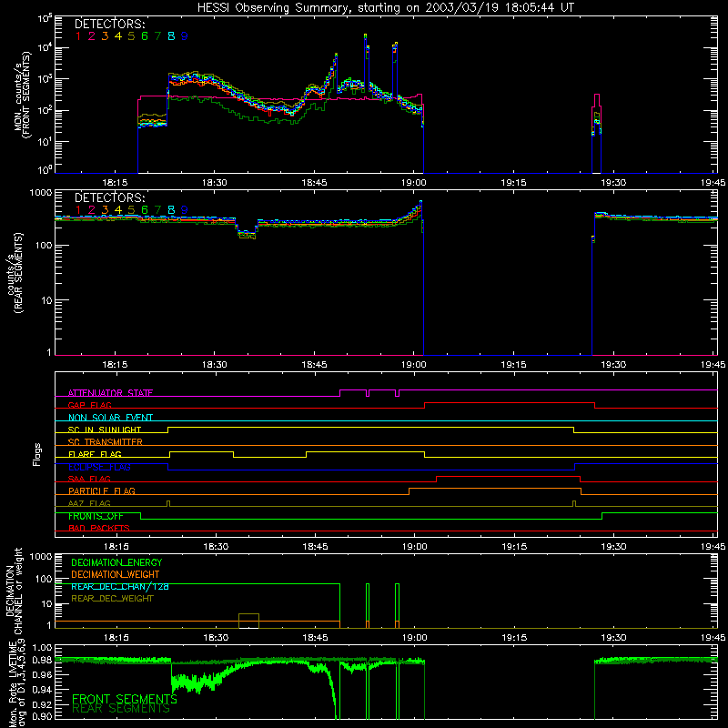Click 19:00 tick under front segments plot
Viewport: 728px width, 728px height.
pos(414,183)
